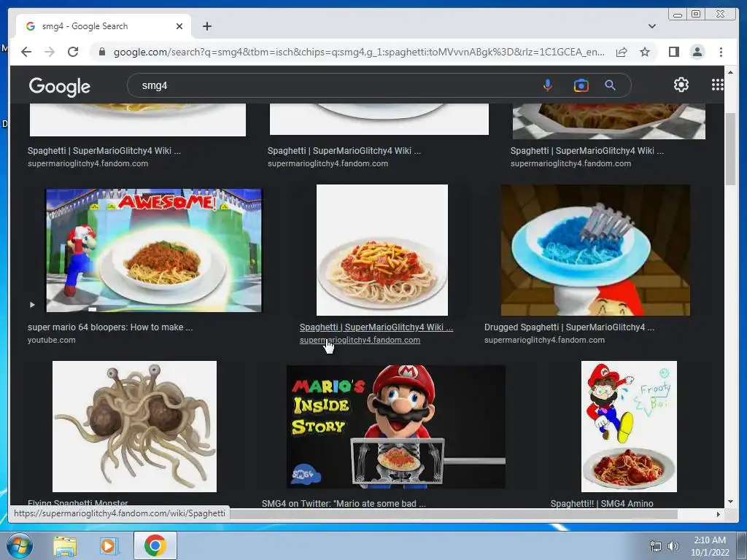Bookmark this page with the star icon
747x560 pixels.
645,52
